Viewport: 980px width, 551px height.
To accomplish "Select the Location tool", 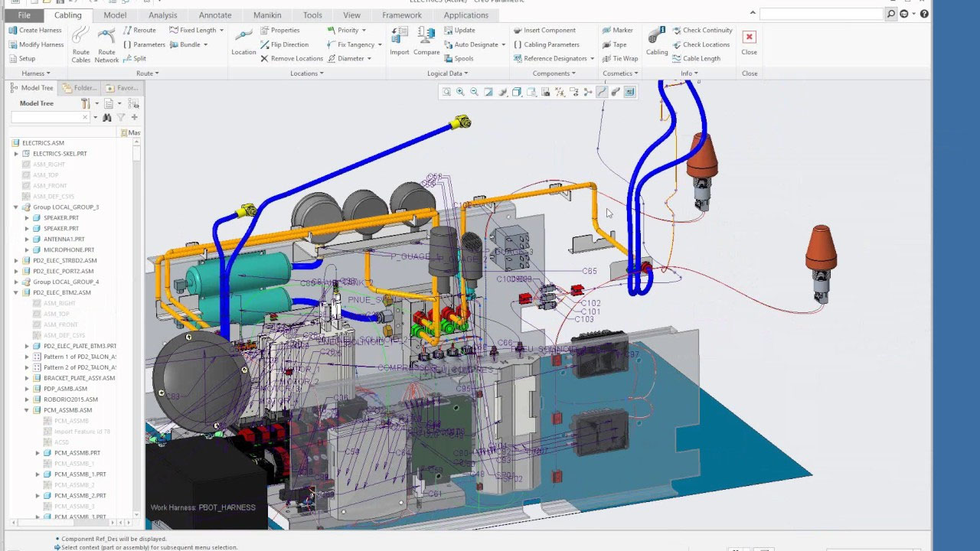I will [x=243, y=43].
